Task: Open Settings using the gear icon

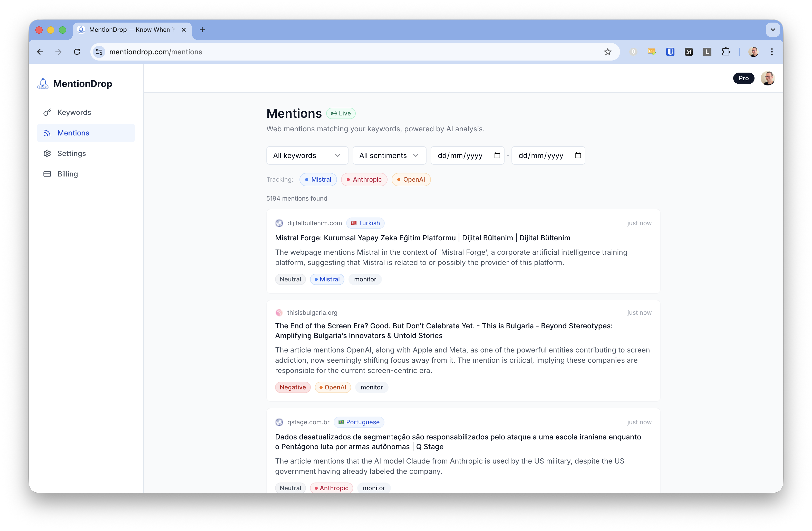Action: click(x=47, y=153)
